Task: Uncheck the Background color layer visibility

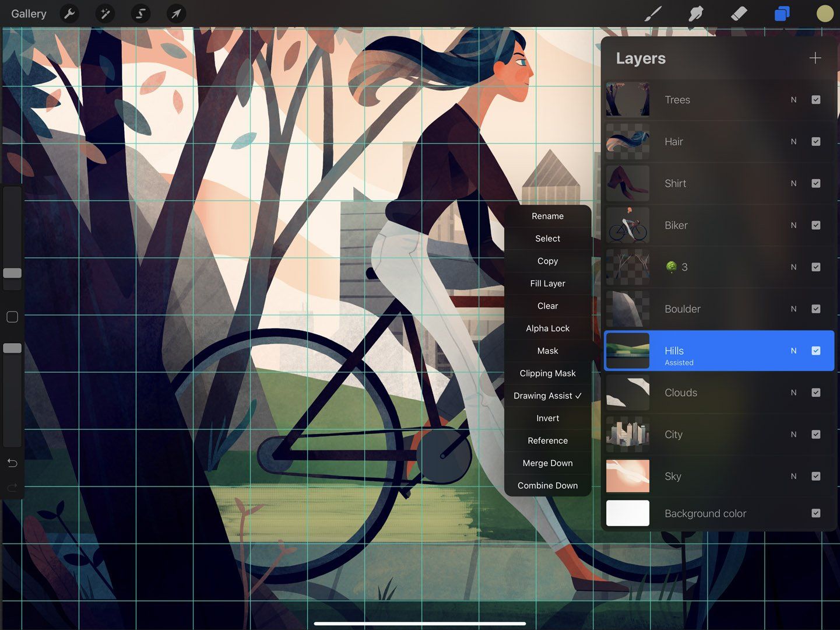Action: 816,513
